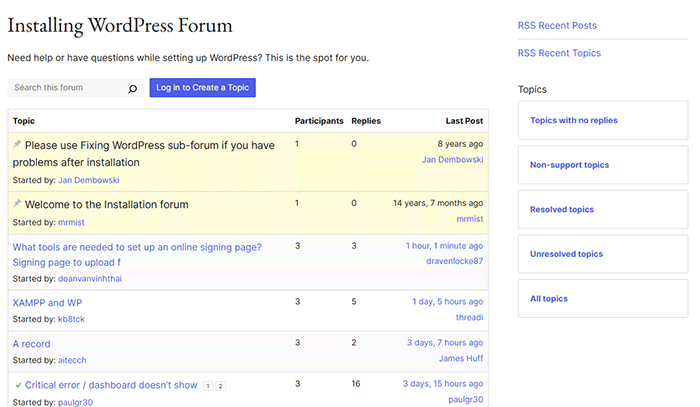The image size is (700, 407).
Task: Open kb8tck author profile
Action: pos(71,320)
